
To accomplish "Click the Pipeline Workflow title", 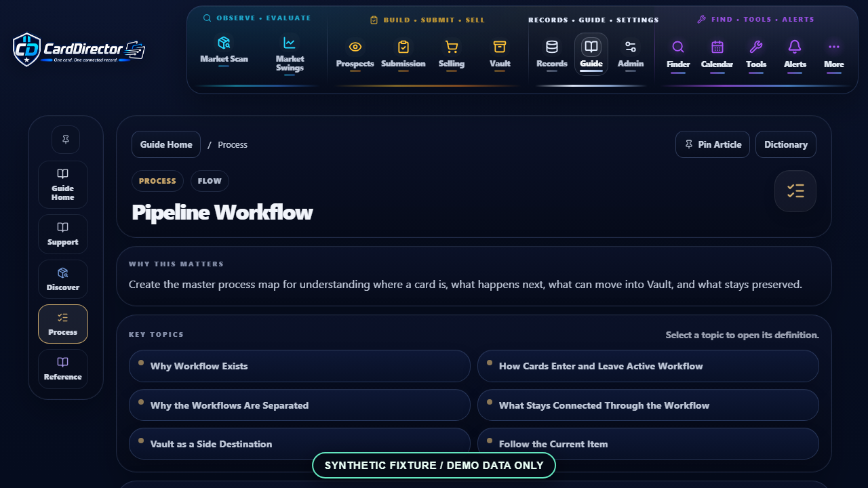I will pyautogui.click(x=222, y=212).
